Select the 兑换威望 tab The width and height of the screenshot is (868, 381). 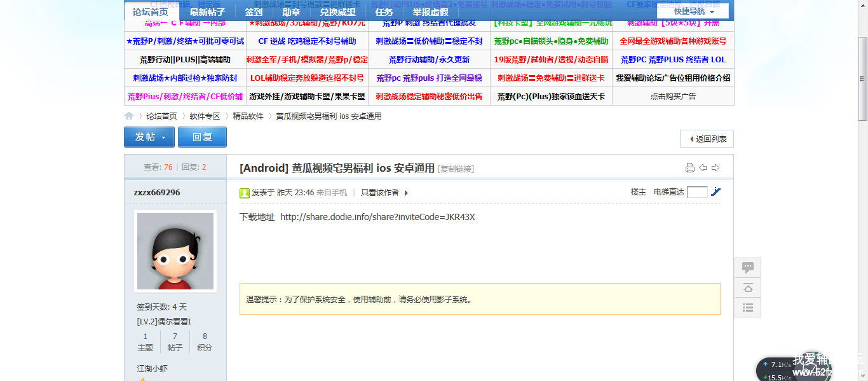click(x=337, y=12)
